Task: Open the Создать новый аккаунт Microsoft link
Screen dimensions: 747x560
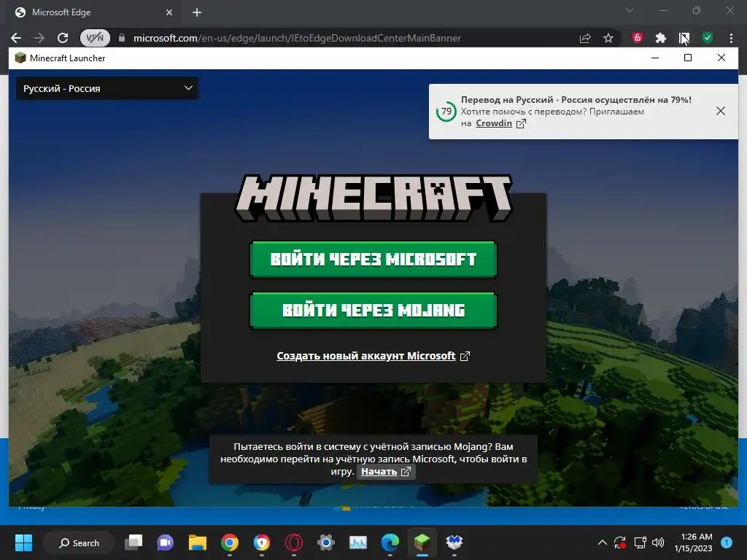Action: tap(373, 356)
